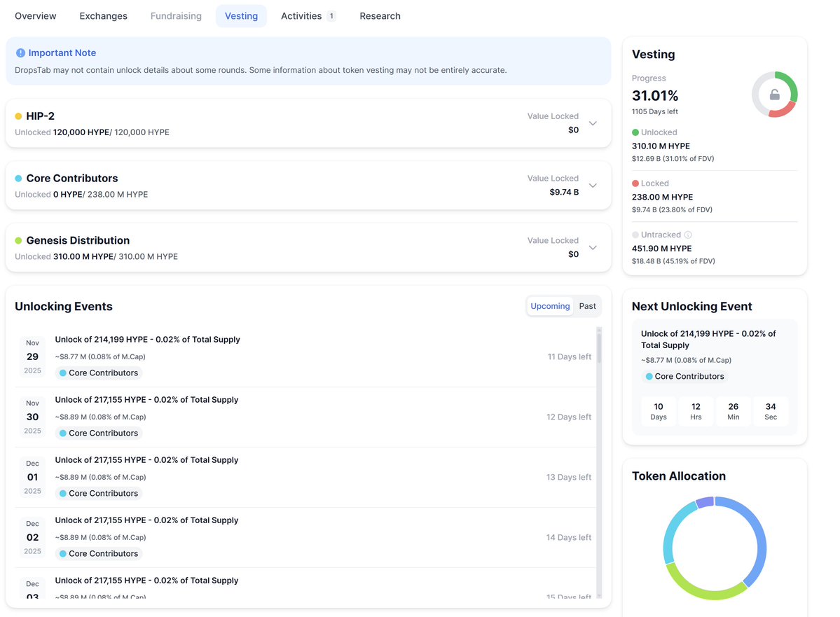Click the Activities count badge
The height and width of the screenshot is (617, 840).
point(331,16)
